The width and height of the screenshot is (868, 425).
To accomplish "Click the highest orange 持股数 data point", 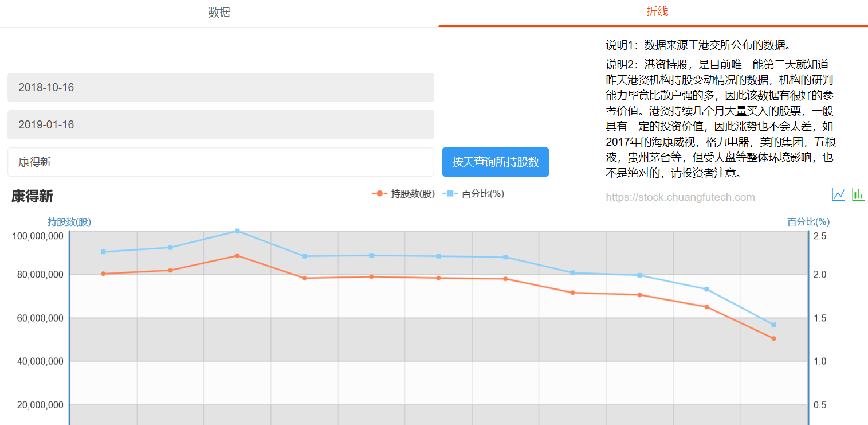I will [x=237, y=256].
